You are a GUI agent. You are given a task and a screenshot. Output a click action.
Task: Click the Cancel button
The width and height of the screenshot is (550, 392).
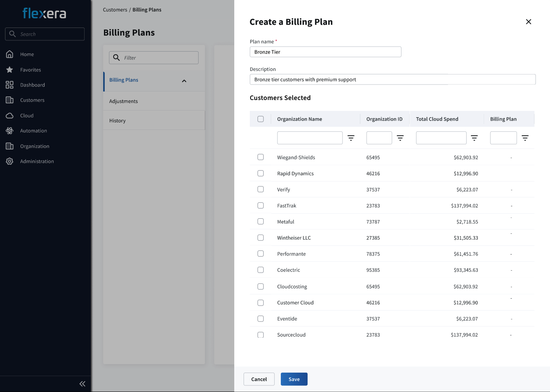click(x=259, y=379)
